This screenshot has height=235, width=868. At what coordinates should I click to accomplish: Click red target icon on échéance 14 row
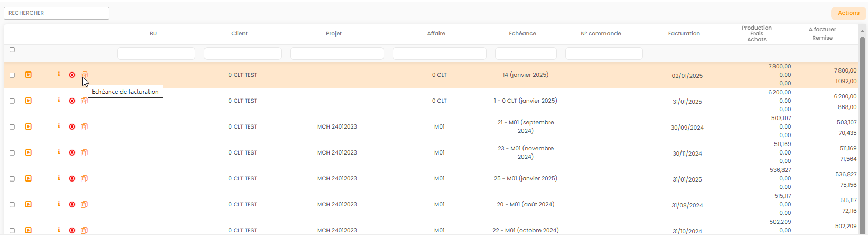click(x=72, y=75)
